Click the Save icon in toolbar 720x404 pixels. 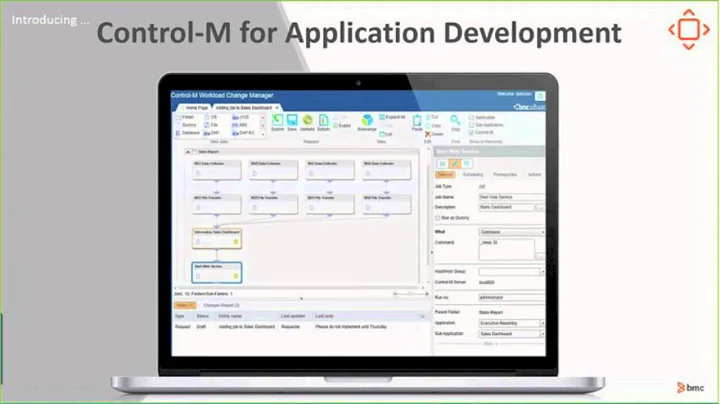[x=292, y=121]
